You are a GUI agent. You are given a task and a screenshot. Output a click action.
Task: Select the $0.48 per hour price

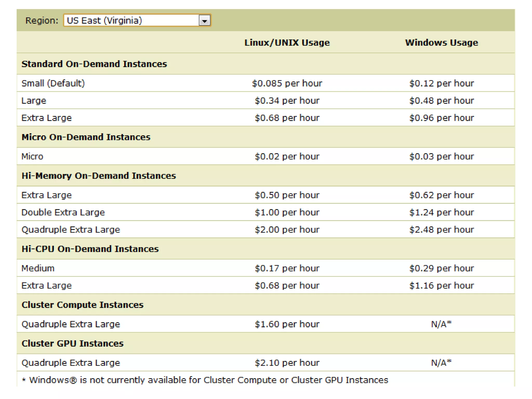click(442, 101)
